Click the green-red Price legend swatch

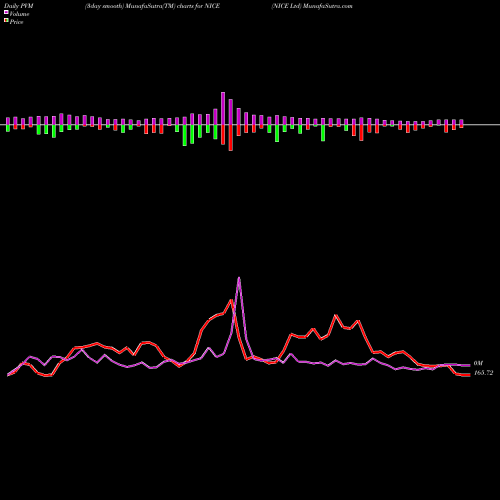pyautogui.click(x=6, y=21)
